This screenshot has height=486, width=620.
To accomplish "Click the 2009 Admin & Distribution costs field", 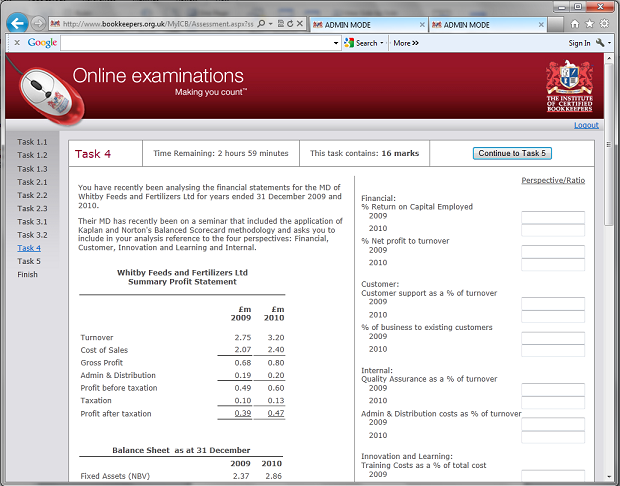I will (x=553, y=424).
